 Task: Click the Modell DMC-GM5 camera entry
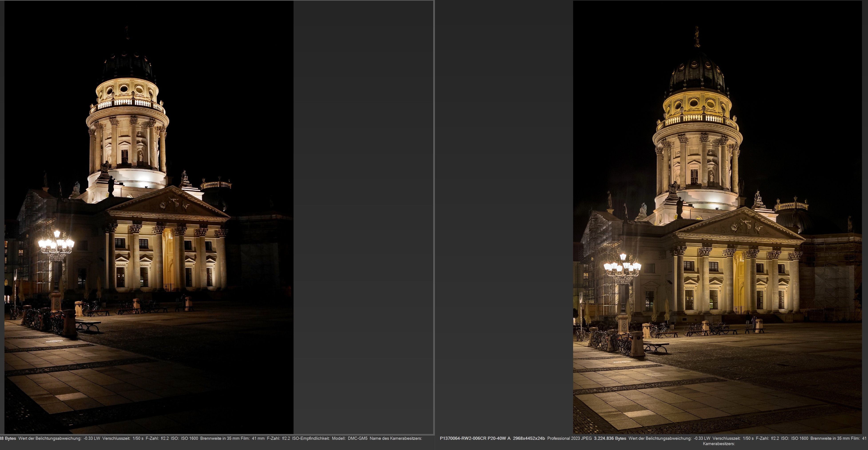point(350,438)
